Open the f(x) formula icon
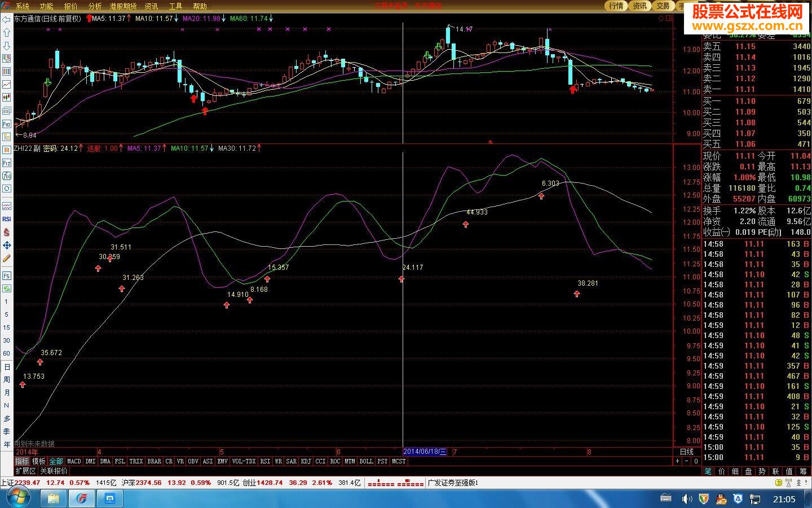The height and width of the screenshot is (508, 812). [7, 176]
